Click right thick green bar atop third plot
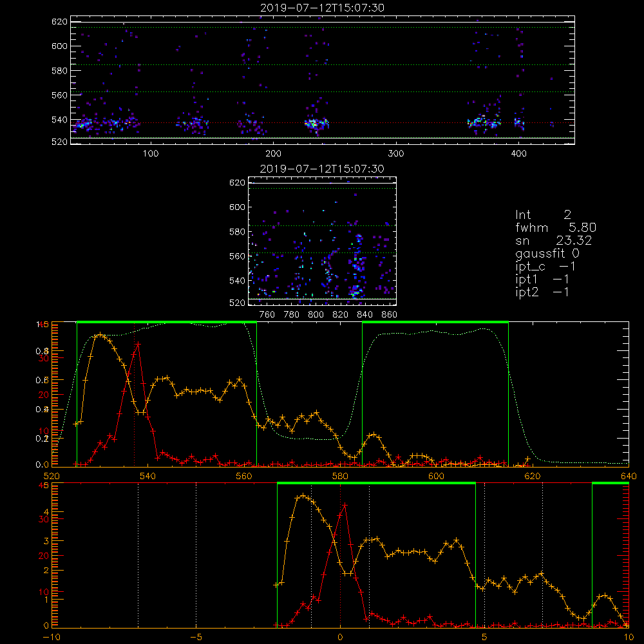 (x=435, y=322)
